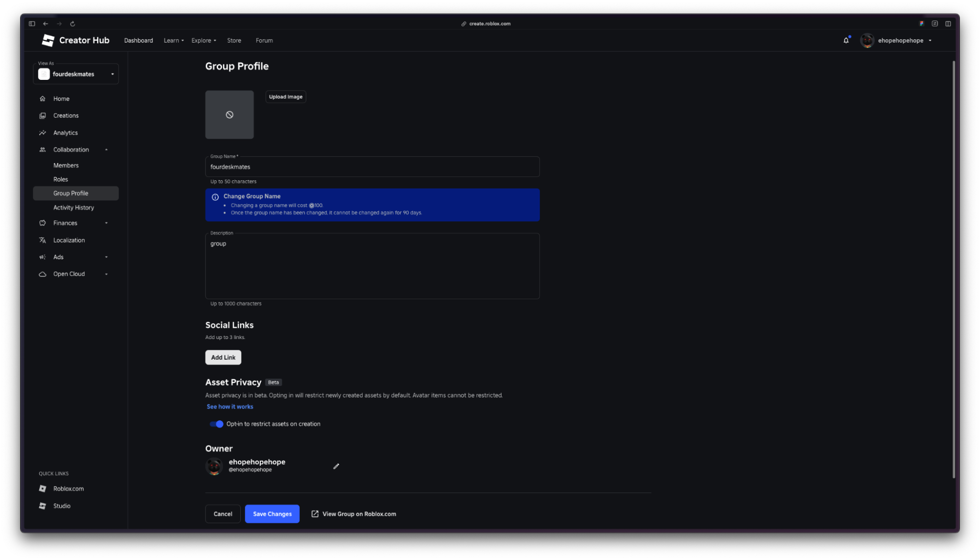Screen dimensions: 980x560
Task: Open the Store menu item
Action: [234, 40]
